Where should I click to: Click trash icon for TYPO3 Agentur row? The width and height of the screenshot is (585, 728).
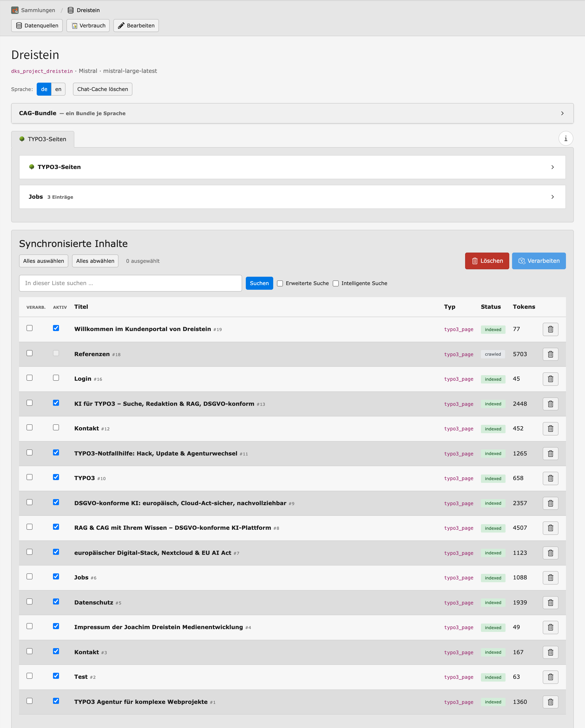(x=550, y=702)
